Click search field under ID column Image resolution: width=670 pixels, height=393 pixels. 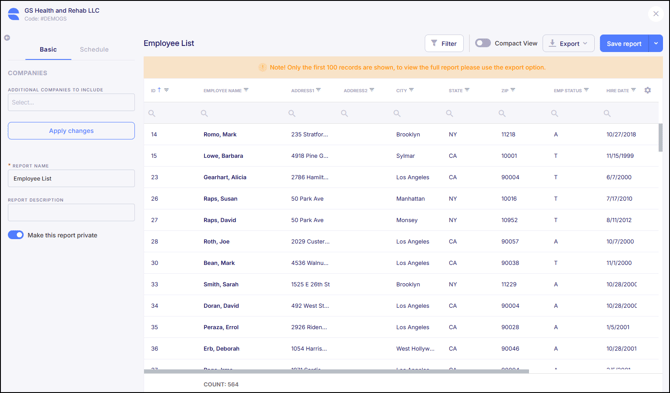tap(170, 113)
